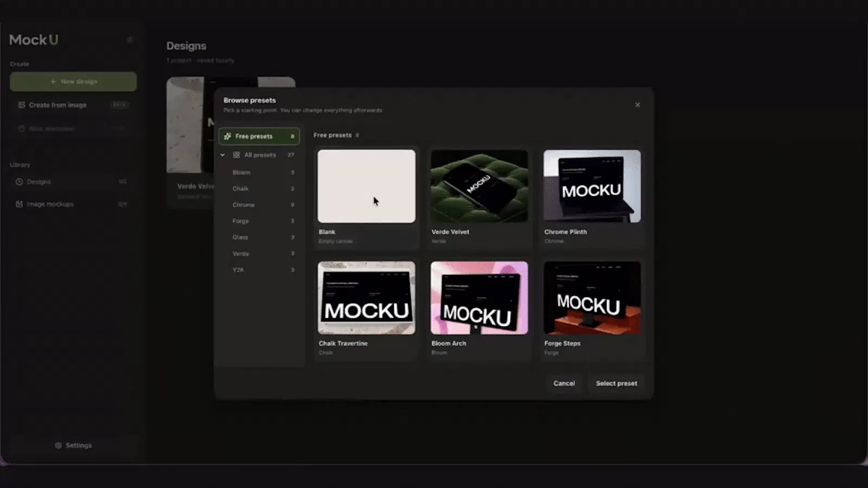Screen dimensions: 868x488
Task: Pick the Chrome Plinth preset thumbnail
Action: (592, 187)
